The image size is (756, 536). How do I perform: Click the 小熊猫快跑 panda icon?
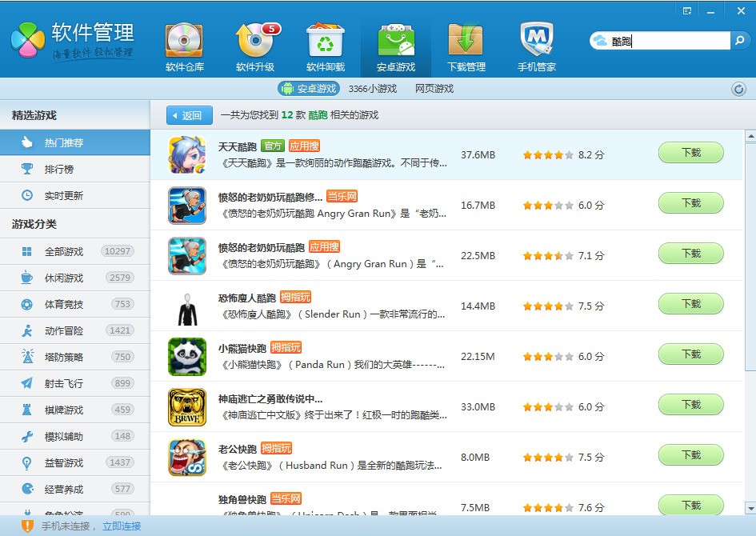(x=187, y=357)
